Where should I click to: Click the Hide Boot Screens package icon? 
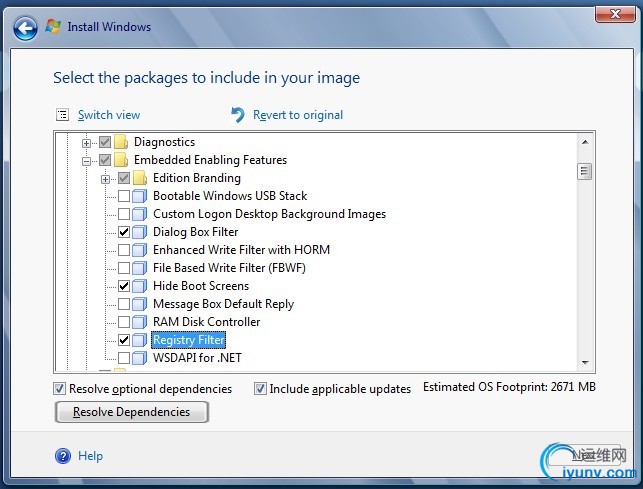pyautogui.click(x=140, y=286)
